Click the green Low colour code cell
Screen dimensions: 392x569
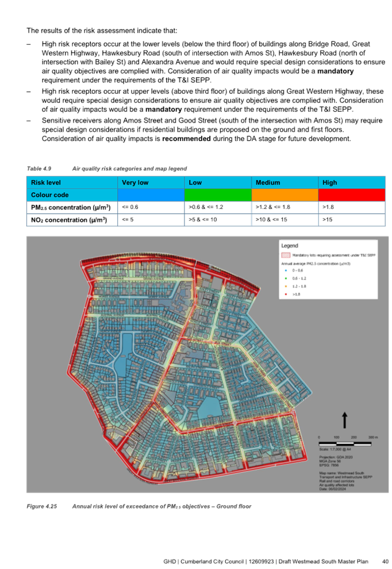(218, 195)
